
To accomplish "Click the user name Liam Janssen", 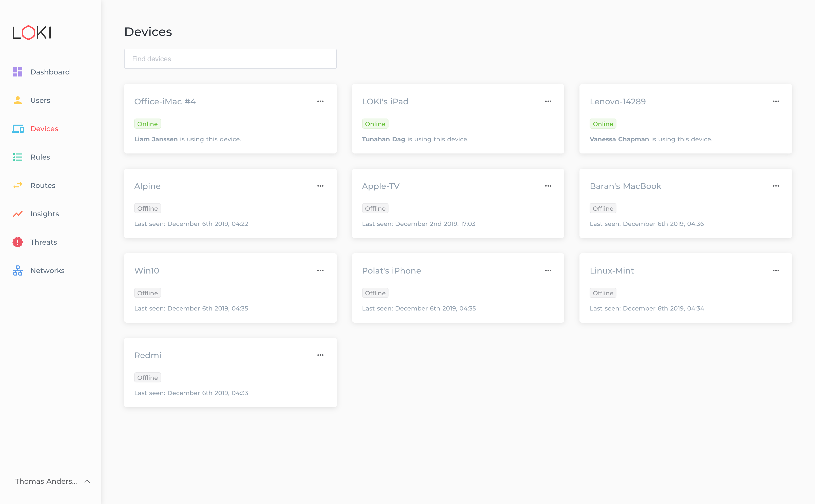I will click(x=156, y=139).
